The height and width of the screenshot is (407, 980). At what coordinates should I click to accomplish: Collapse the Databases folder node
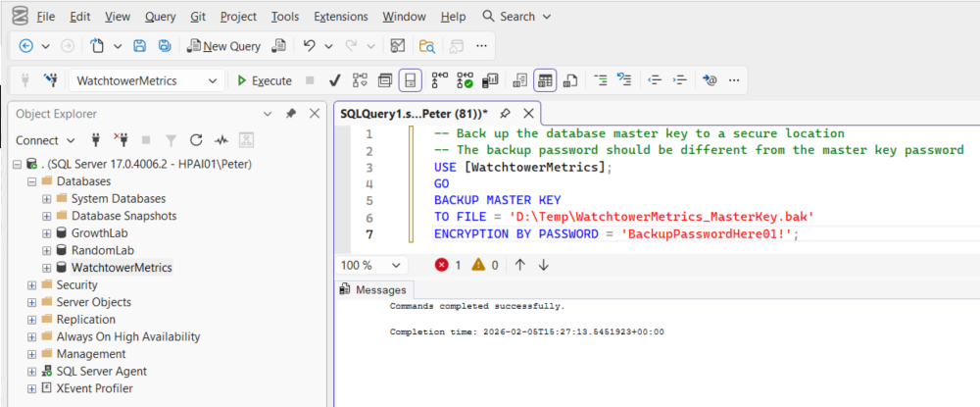pyautogui.click(x=32, y=182)
